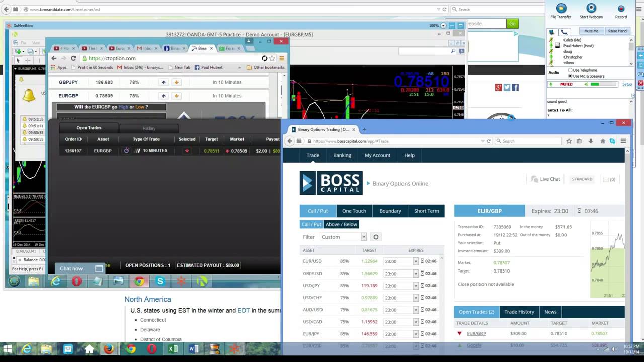Screen dimensions: 644x362
Task: Open the AUD/USD expiry time dropdown
Action: (401, 310)
